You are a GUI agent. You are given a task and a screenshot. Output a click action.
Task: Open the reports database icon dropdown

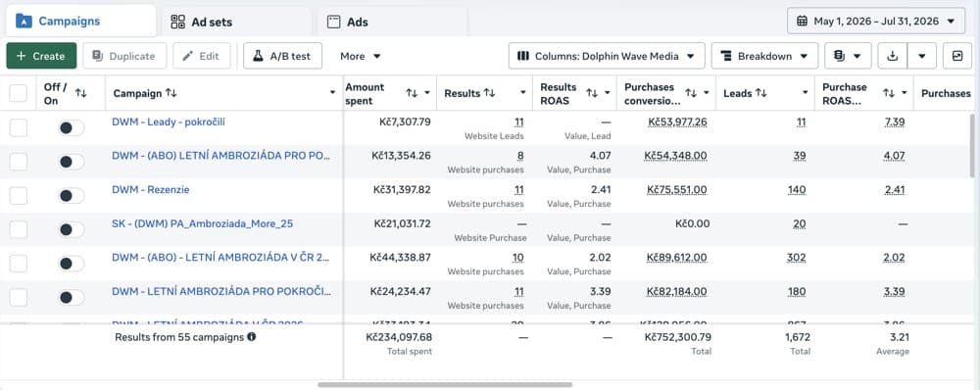coord(848,56)
